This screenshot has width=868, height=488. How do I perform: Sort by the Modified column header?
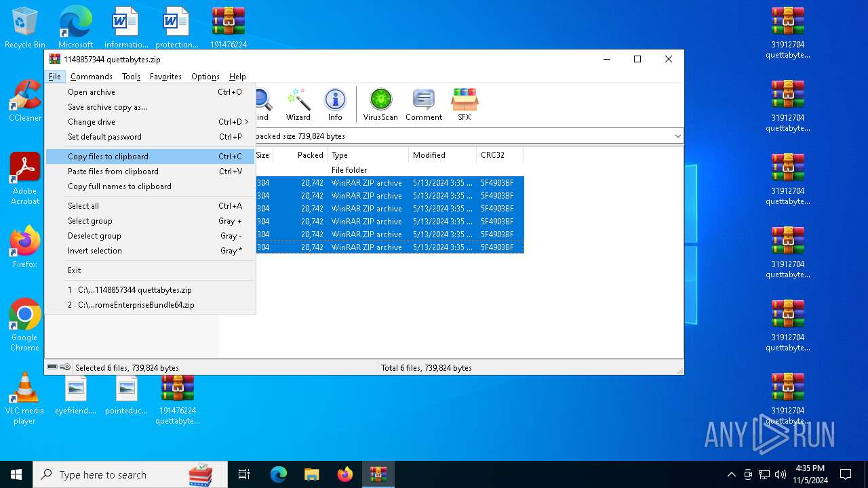[442, 155]
